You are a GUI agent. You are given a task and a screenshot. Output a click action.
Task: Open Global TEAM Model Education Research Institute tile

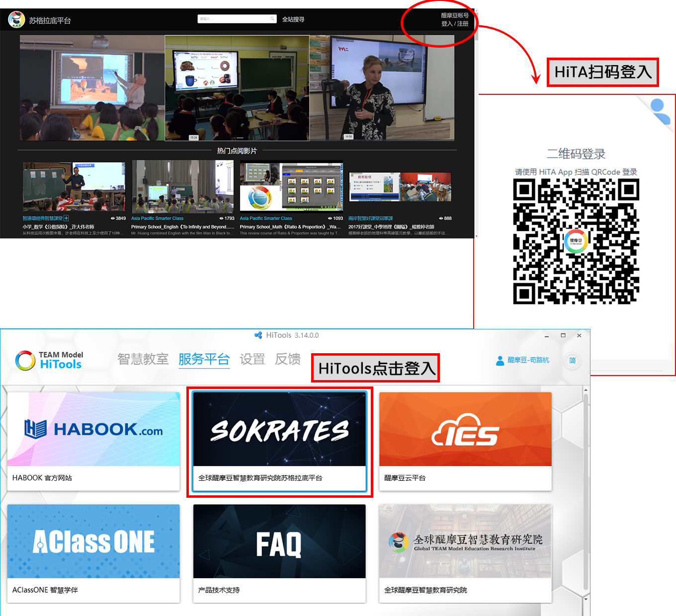point(465,553)
